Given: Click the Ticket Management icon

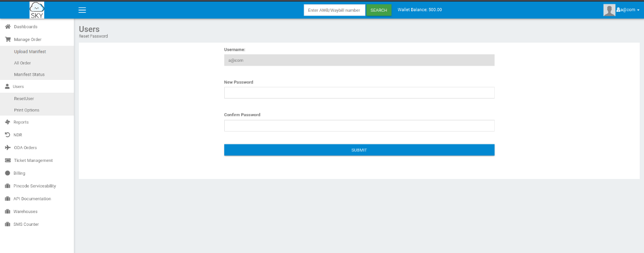Looking at the screenshot, I should click(7, 160).
